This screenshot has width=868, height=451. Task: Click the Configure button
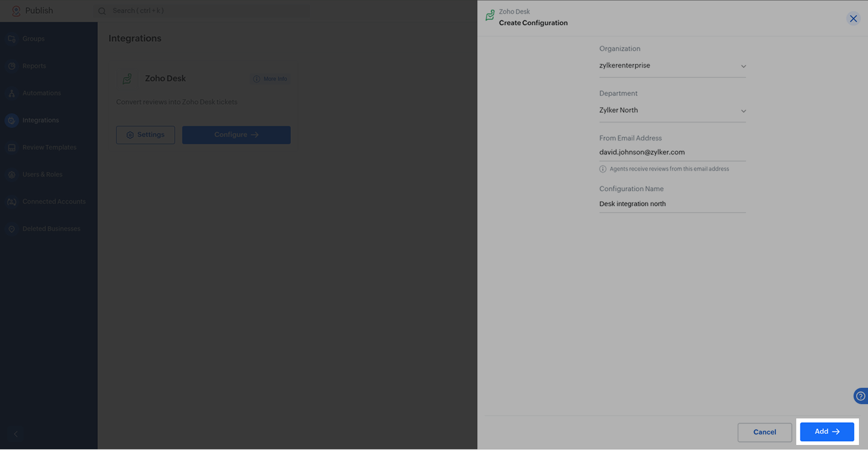pyautogui.click(x=236, y=135)
